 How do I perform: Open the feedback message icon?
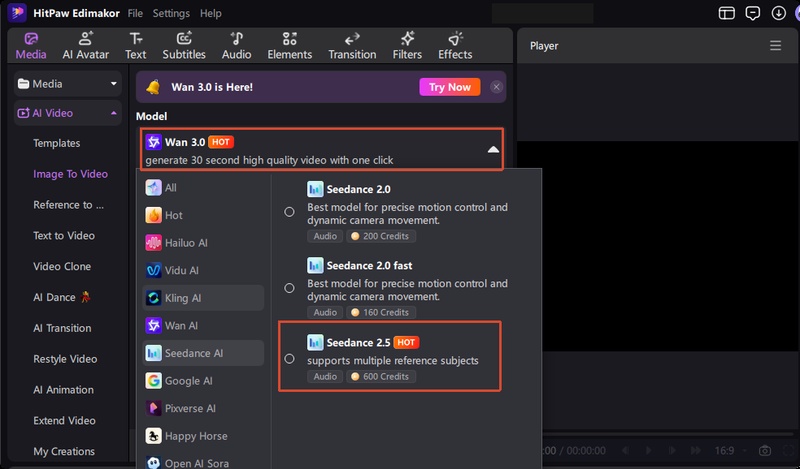pos(753,13)
